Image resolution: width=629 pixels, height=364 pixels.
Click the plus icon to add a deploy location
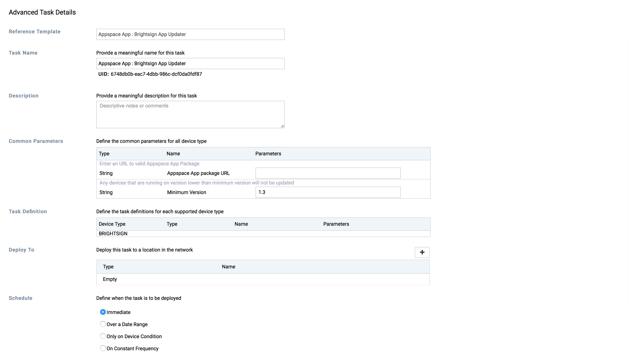422,252
